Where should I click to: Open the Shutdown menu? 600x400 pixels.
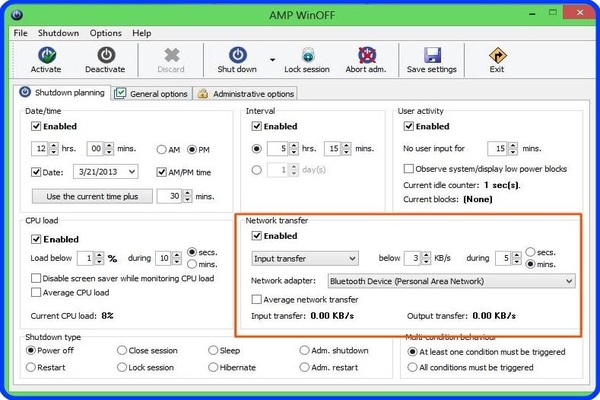(58, 33)
